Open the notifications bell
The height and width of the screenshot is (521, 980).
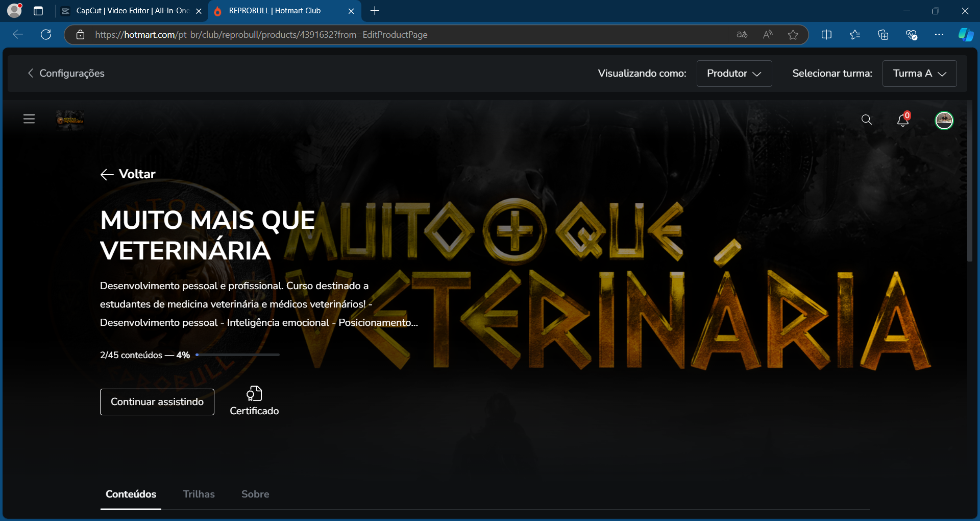pyautogui.click(x=902, y=120)
